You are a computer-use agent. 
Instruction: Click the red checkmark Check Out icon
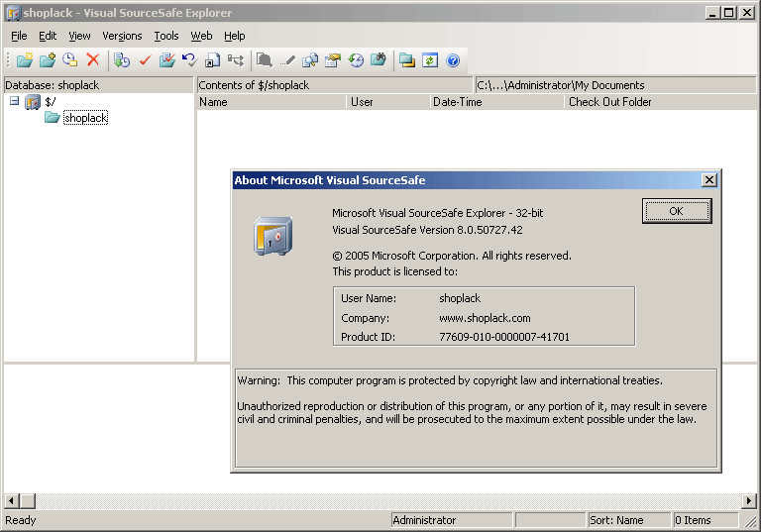pyautogui.click(x=145, y=60)
